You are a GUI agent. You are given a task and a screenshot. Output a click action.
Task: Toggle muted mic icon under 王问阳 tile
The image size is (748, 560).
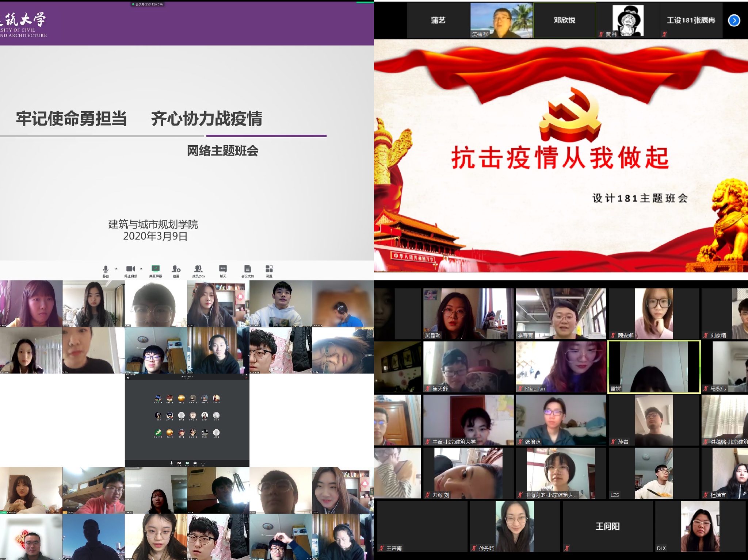567,548
